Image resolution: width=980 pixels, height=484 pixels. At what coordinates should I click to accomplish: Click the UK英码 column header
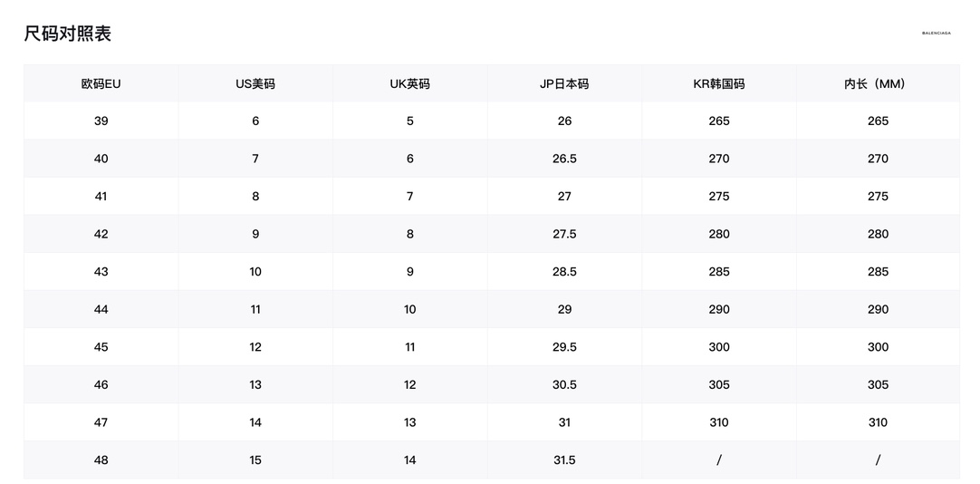coord(409,84)
